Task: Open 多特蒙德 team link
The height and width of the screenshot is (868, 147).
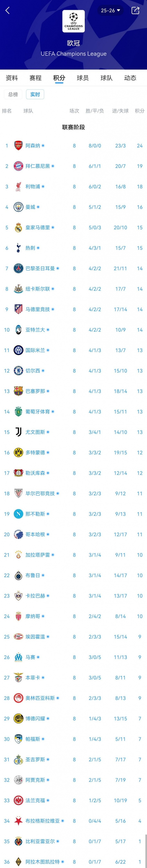Action: 35,453
